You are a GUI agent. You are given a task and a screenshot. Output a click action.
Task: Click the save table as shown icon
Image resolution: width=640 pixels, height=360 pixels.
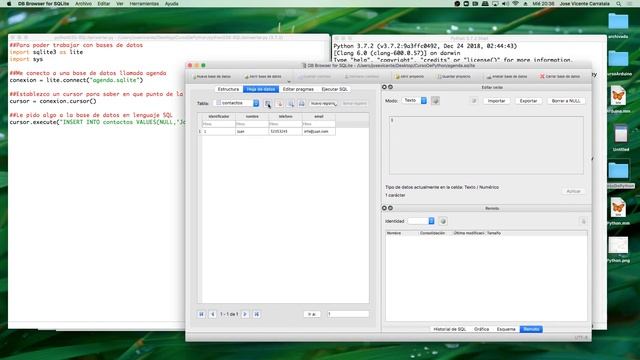coord(291,104)
